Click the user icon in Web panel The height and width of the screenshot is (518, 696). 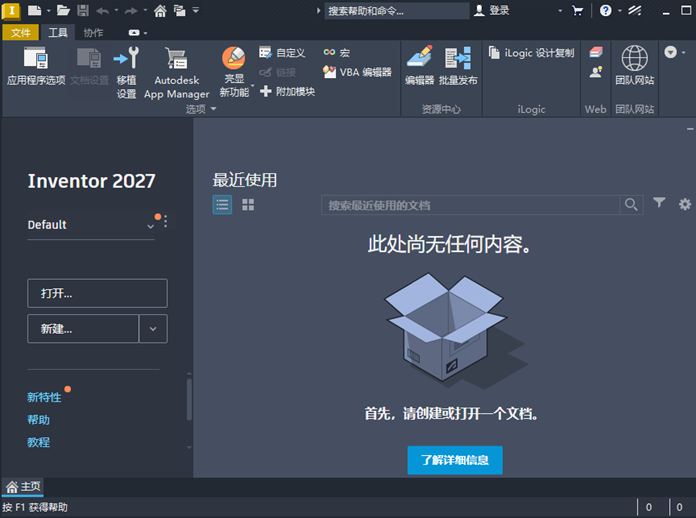click(x=596, y=71)
